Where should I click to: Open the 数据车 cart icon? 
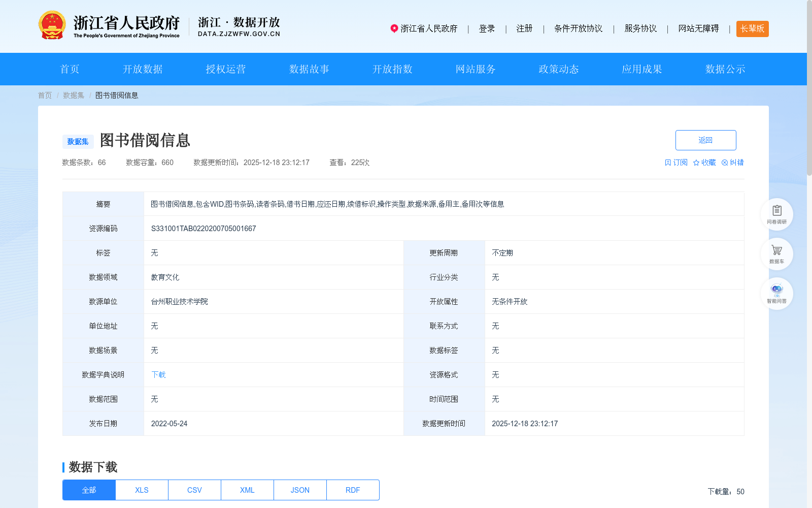click(x=776, y=253)
